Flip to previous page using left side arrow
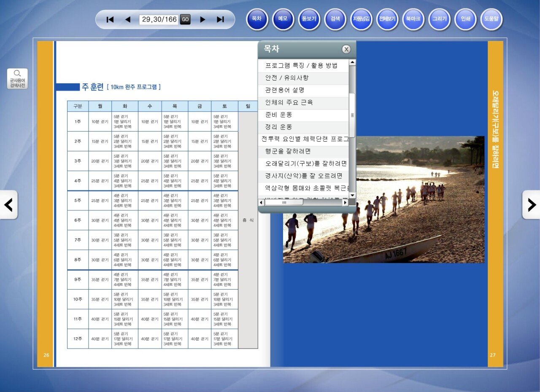This screenshot has height=392, width=540. point(8,205)
